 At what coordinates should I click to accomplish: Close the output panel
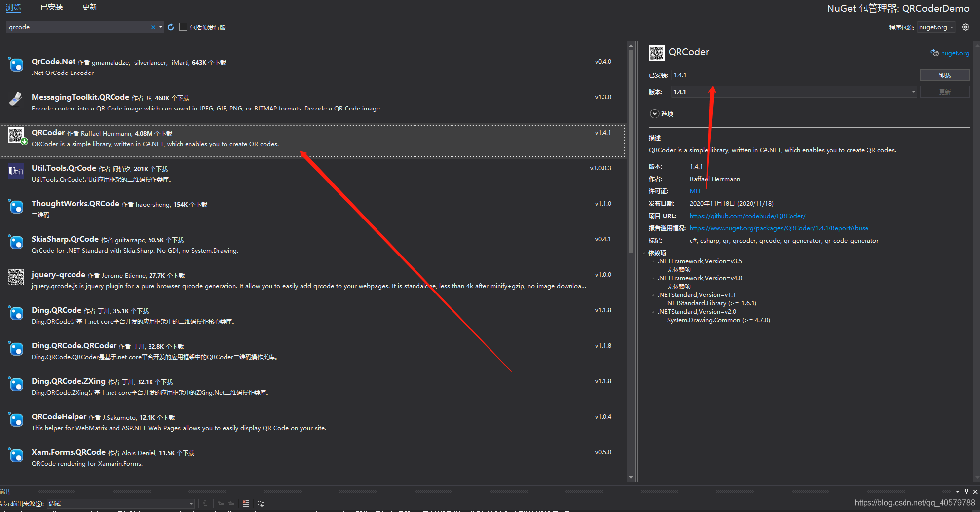coord(975,491)
